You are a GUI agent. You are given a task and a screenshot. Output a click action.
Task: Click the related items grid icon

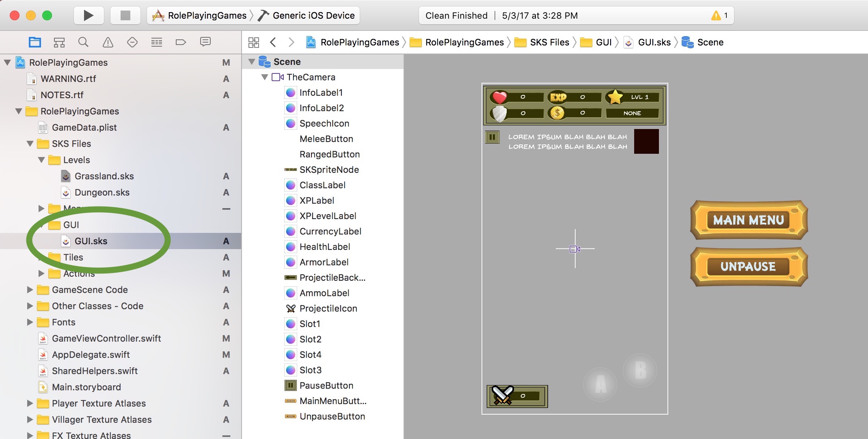click(254, 42)
